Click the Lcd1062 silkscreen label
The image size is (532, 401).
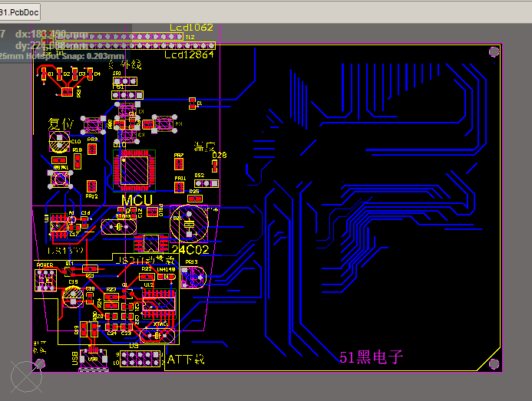(x=191, y=28)
